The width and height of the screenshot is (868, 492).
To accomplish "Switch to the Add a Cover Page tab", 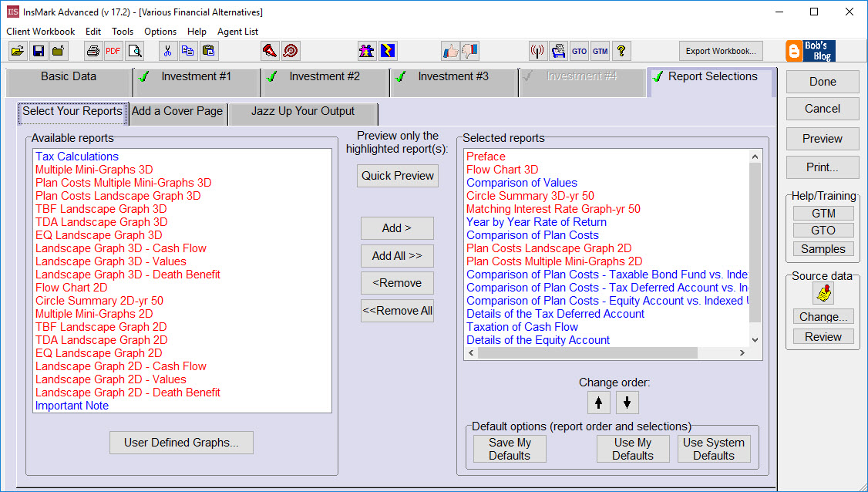I will (x=177, y=112).
